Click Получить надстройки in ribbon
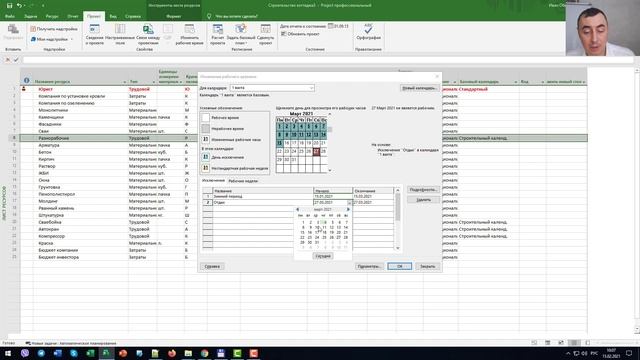Screen dimensions: 640x360 click(x=53, y=29)
